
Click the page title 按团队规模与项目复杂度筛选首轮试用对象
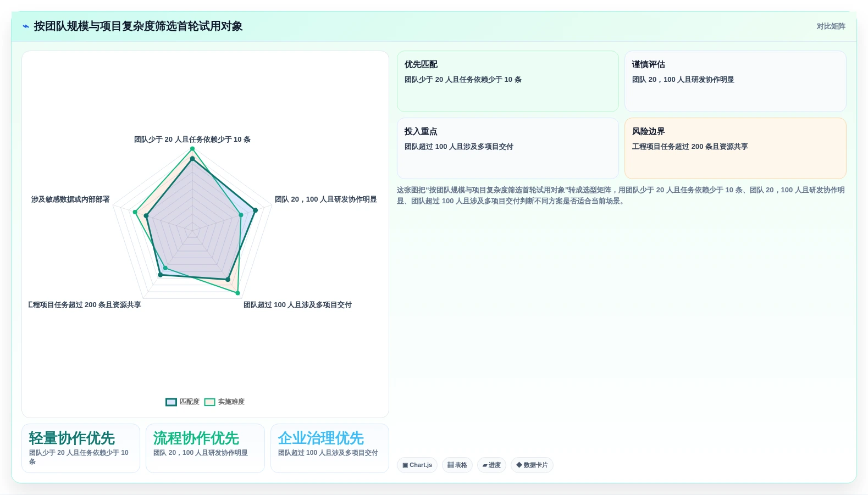138,26
